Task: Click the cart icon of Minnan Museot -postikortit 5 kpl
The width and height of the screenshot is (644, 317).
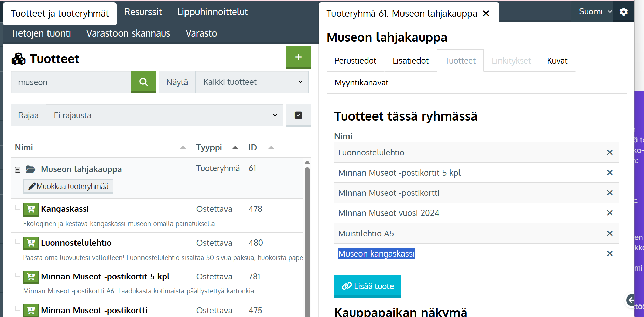Action: [31, 277]
